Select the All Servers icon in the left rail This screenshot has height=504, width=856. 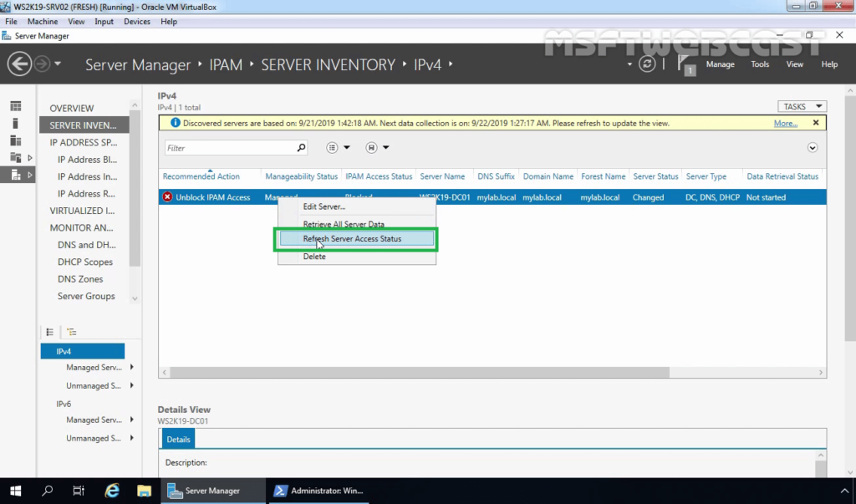(x=16, y=141)
